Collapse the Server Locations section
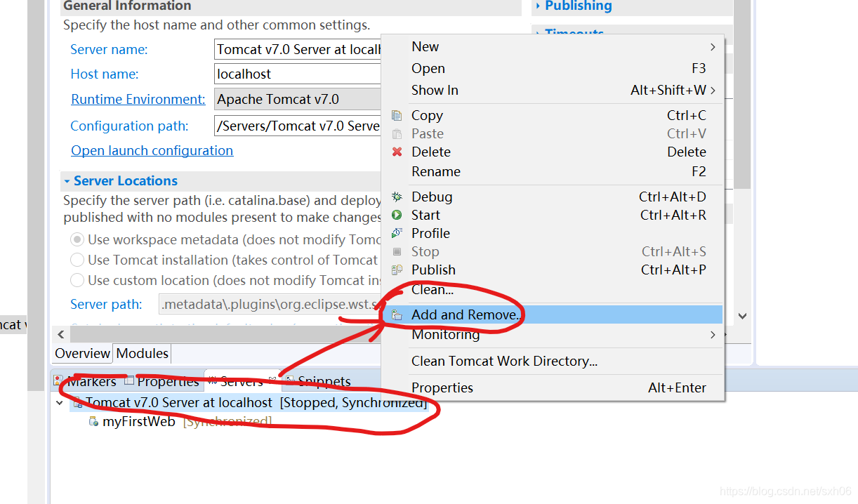Viewport: 858px width, 504px height. pyautogui.click(x=67, y=181)
